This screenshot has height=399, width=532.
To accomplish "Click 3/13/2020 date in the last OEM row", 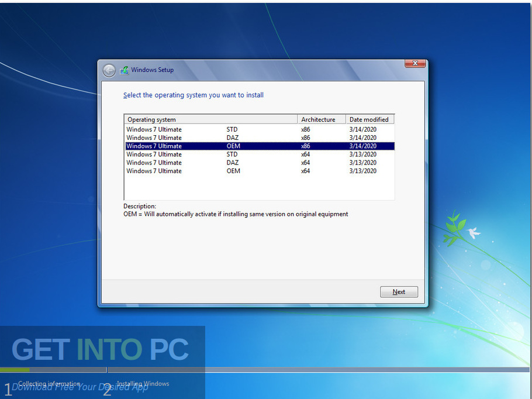I will [362, 171].
